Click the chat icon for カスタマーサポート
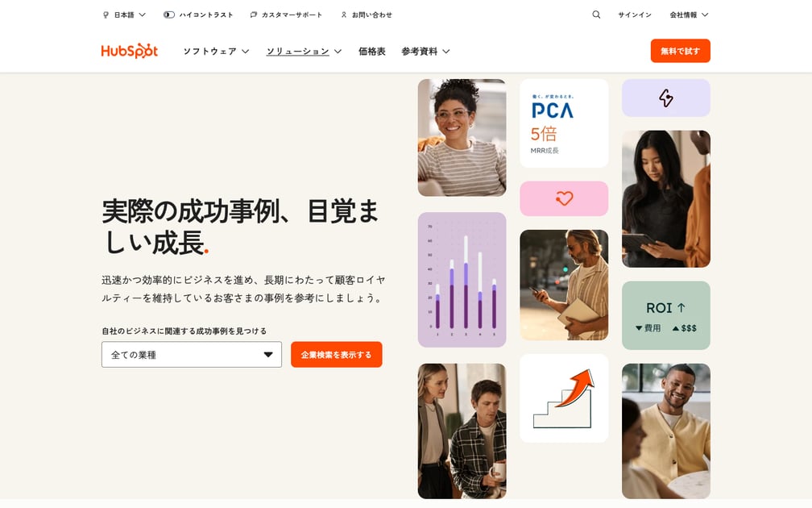 [x=253, y=15]
